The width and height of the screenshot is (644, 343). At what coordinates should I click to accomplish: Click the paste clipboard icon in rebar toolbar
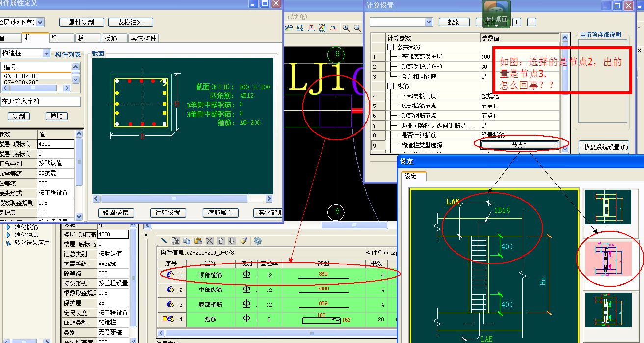tap(198, 241)
